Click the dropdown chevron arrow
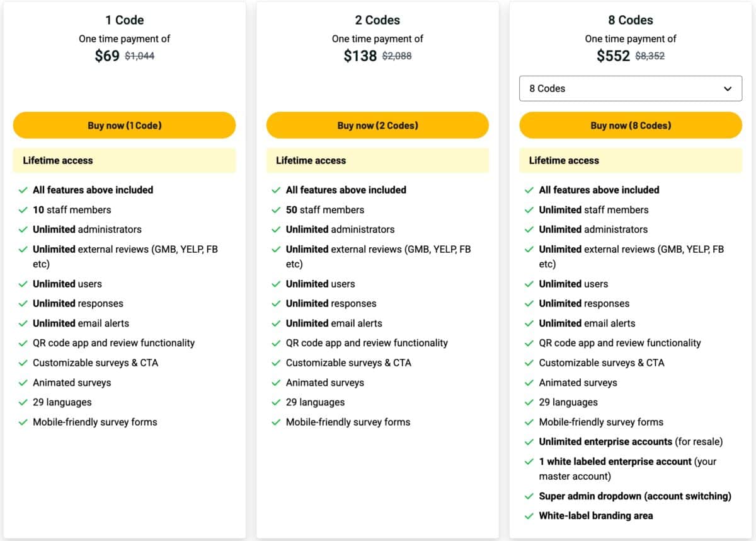Viewport: 756px width, 541px height. click(728, 89)
